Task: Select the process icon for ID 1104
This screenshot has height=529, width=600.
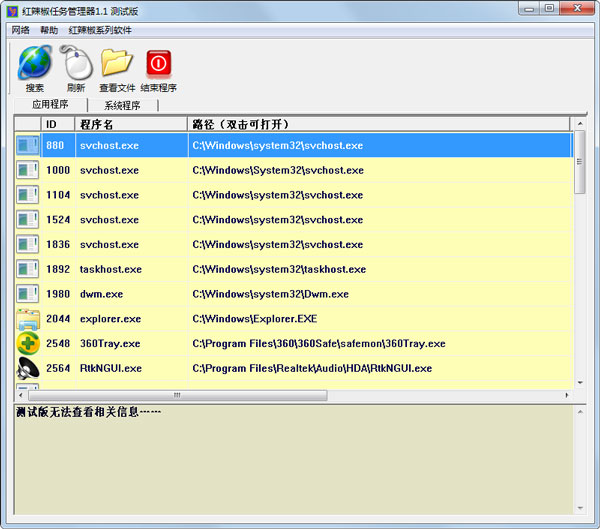Action: coord(28,195)
